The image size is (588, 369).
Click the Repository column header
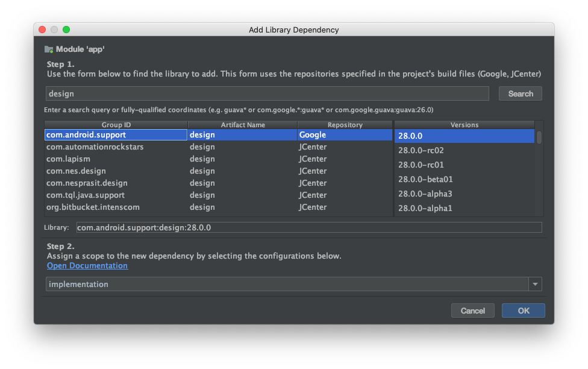coord(345,125)
